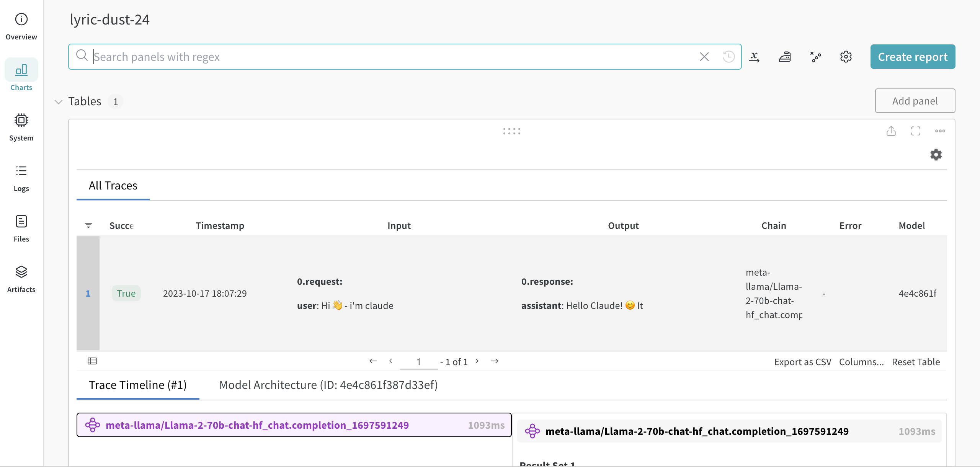Open table filter icon near Success column
The width and height of the screenshot is (980, 467).
pyautogui.click(x=88, y=225)
